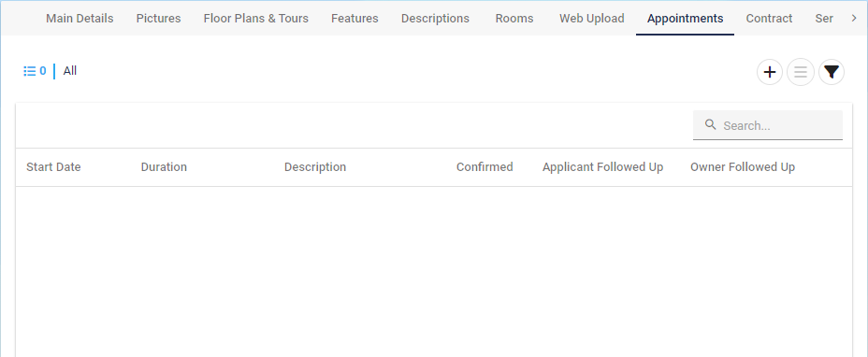Image resolution: width=868 pixels, height=357 pixels.
Task: Switch to the Rooms tab
Action: pos(514,19)
